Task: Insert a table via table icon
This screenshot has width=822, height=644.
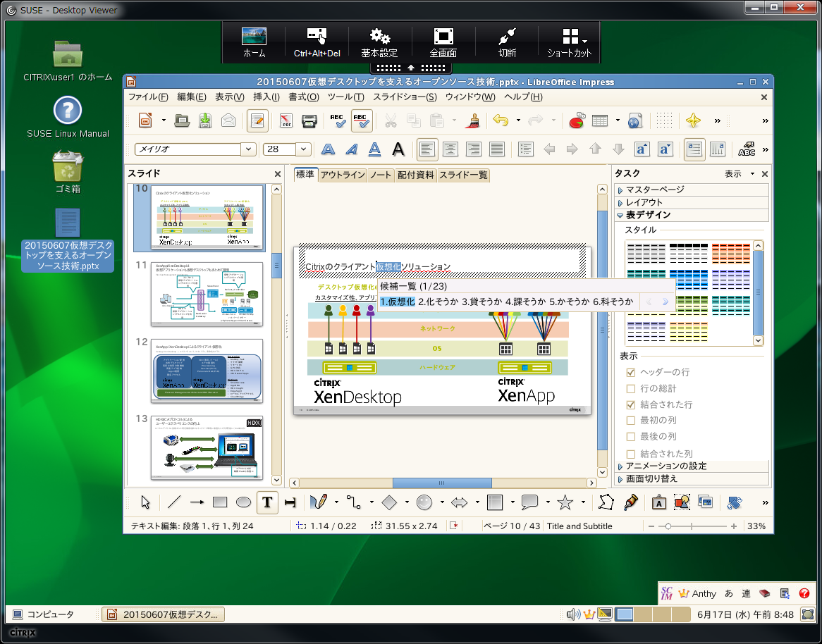Action: (600, 121)
